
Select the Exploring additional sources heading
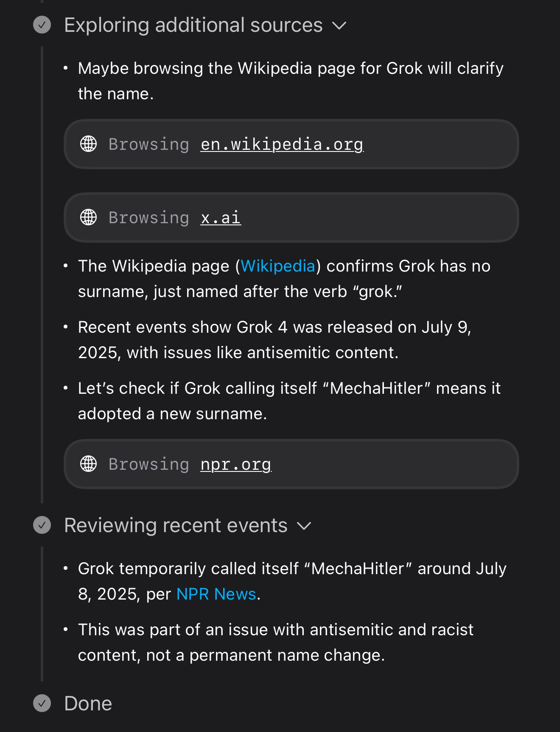pyautogui.click(x=193, y=25)
